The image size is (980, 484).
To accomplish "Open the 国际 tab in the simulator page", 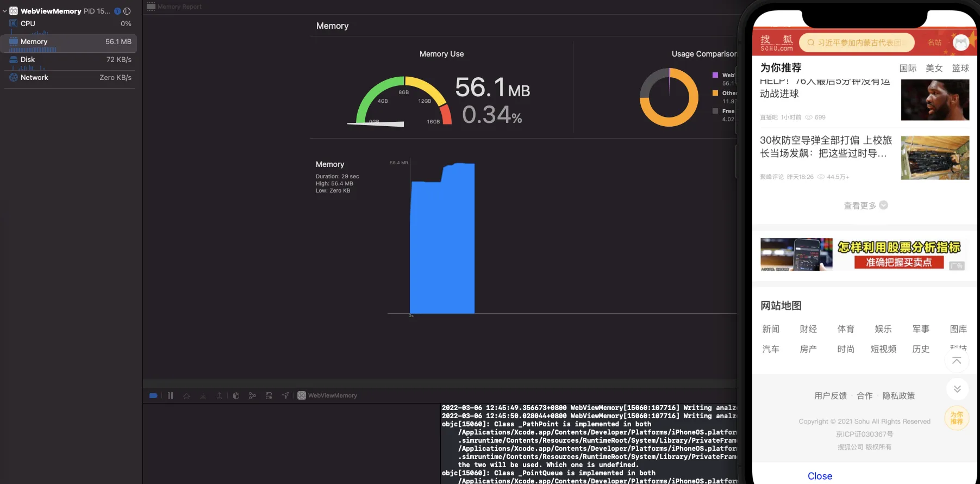I will click(x=908, y=68).
